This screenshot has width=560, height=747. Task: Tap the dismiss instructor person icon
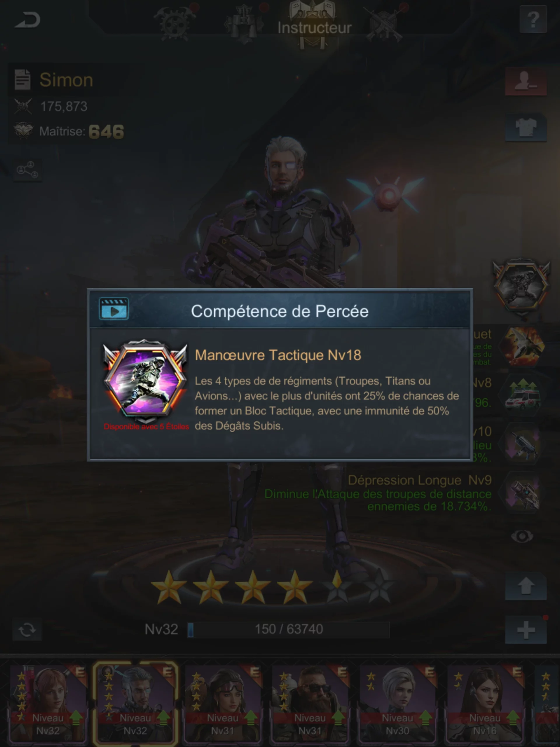(x=526, y=81)
